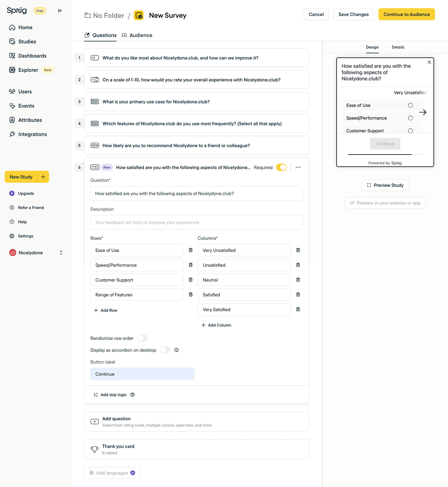This screenshot has height=487, width=448.
Task: Delete the Unsatisfied column
Action: pyautogui.click(x=298, y=265)
